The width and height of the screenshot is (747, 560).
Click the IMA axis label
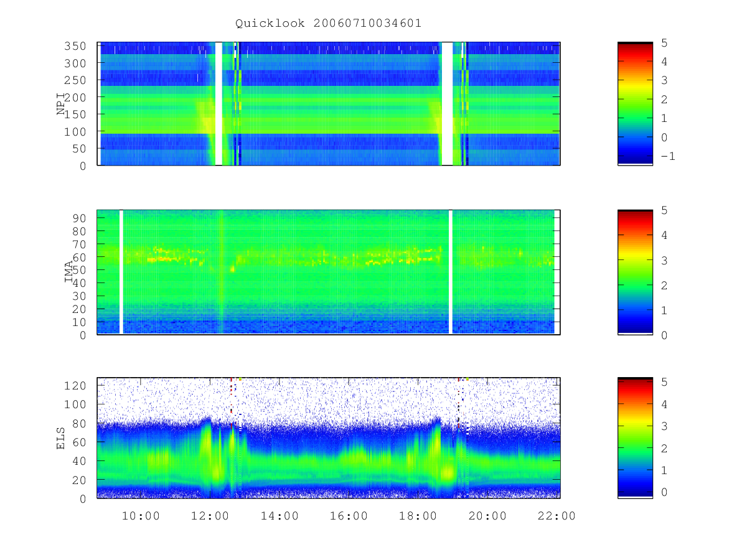[x=69, y=273]
